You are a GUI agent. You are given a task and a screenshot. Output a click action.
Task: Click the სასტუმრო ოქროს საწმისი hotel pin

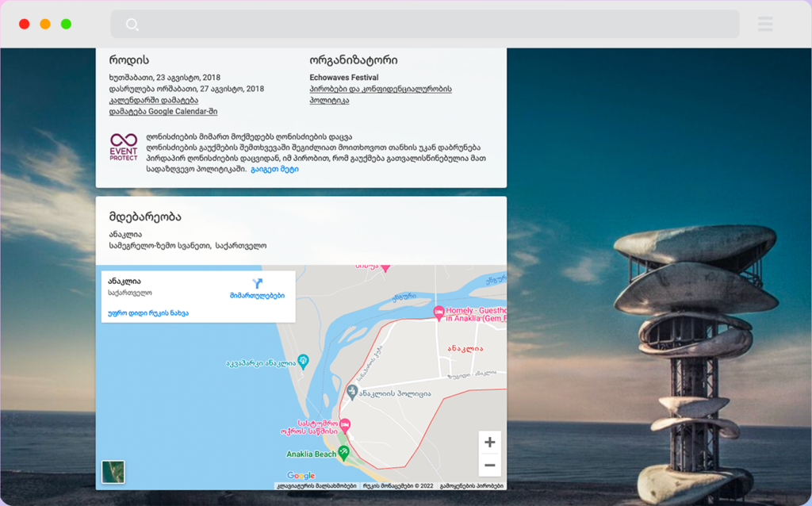pyautogui.click(x=345, y=426)
